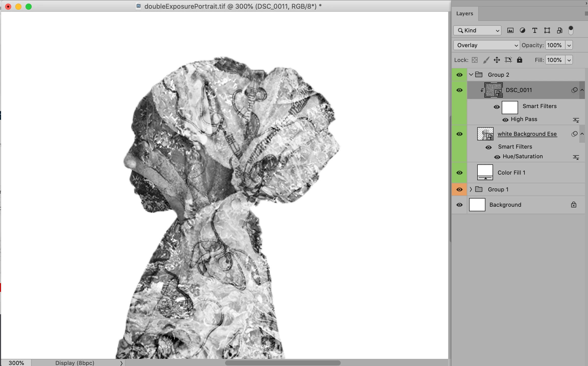
Task: Open the Layers panel tab
Action: pyautogui.click(x=464, y=14)
